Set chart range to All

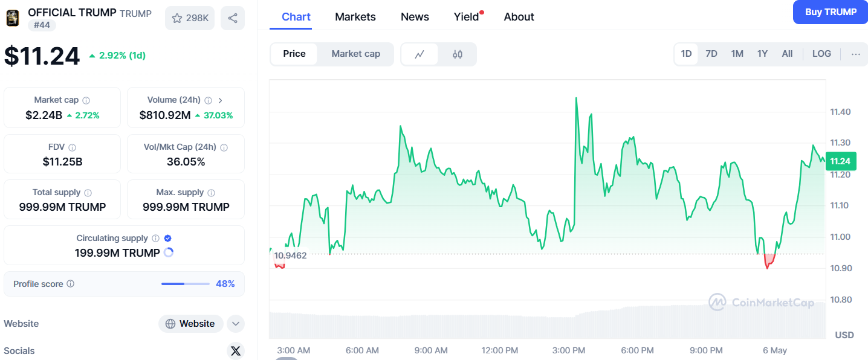click(x=787, y=54)
